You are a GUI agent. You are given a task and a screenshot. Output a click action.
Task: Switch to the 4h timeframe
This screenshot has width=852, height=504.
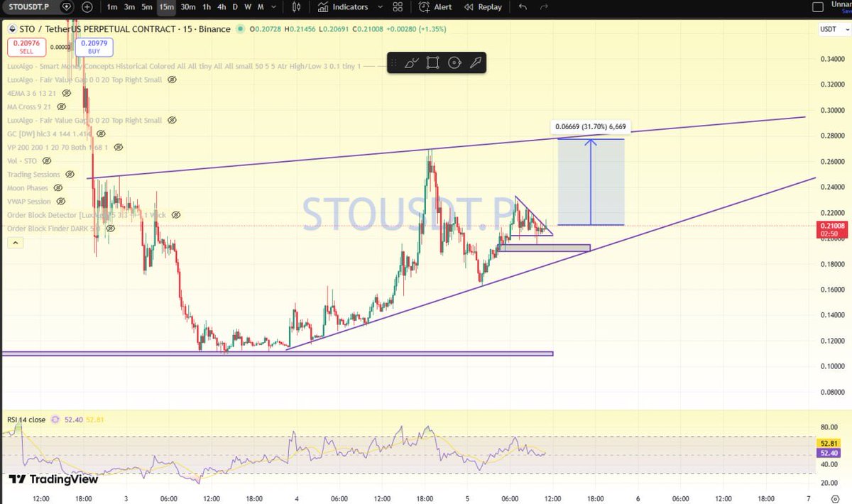[222, 6]
